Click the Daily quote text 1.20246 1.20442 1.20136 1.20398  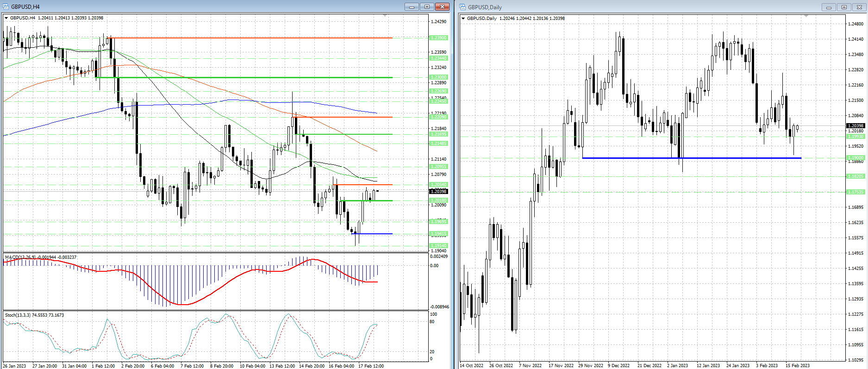[x=532, y=18]
